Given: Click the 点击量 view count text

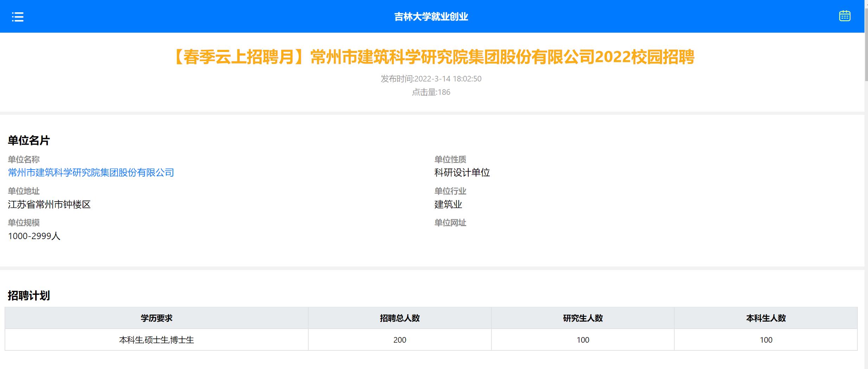Looking at the screenshot, I should 431,92.
